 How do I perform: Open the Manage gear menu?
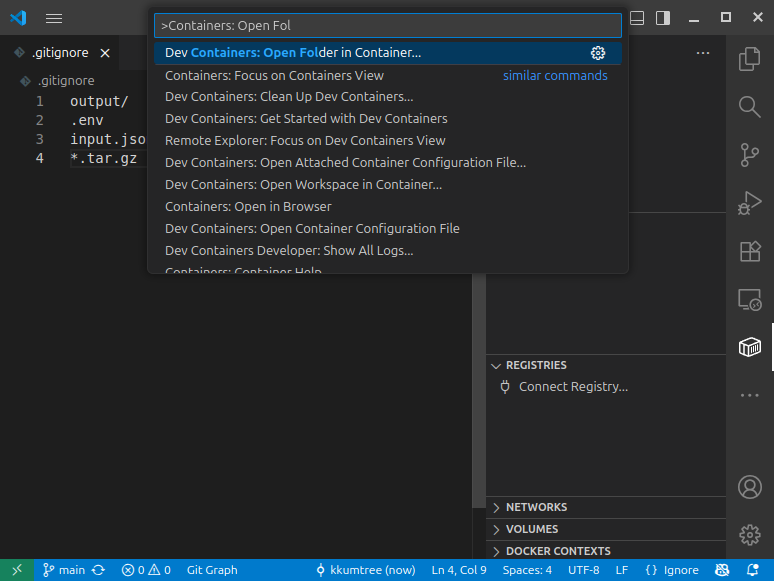[x=749, y=535]
